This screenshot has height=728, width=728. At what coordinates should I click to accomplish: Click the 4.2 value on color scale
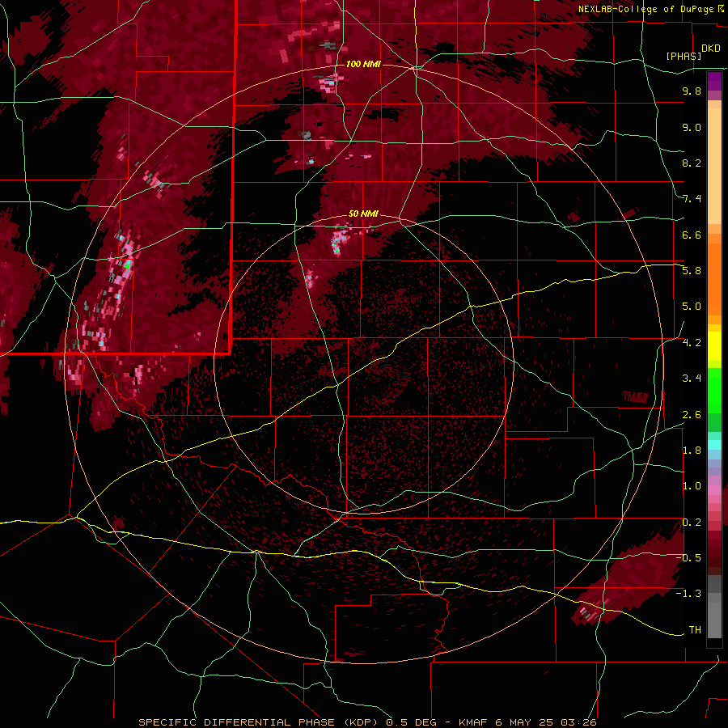tap(692, 343)
